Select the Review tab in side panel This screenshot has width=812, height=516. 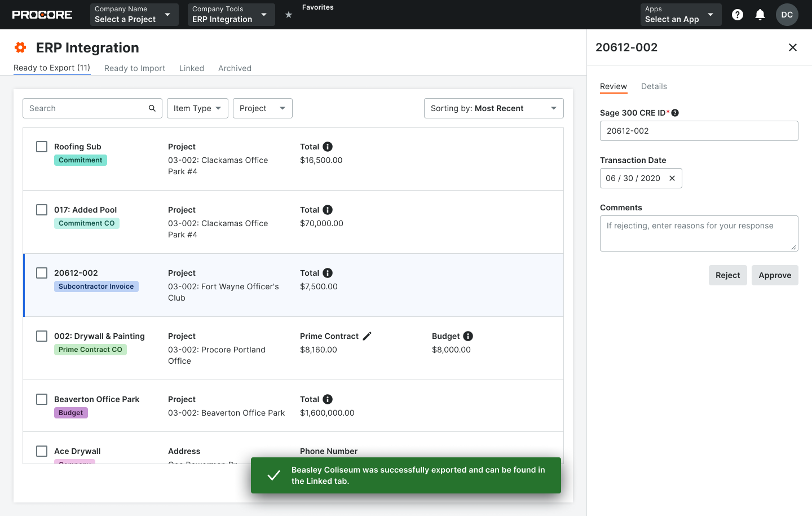pos(614,86)
